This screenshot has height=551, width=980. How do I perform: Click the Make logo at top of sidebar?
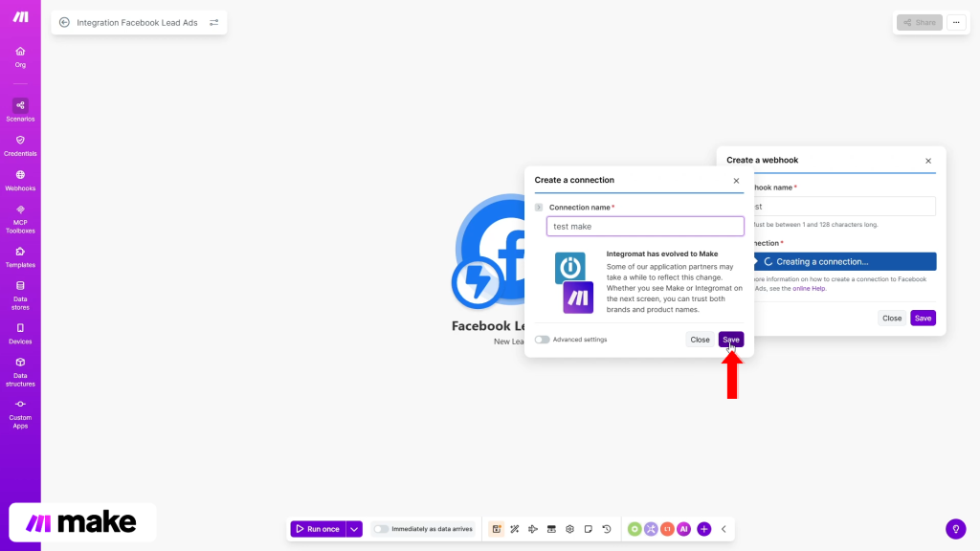[21, 17]
